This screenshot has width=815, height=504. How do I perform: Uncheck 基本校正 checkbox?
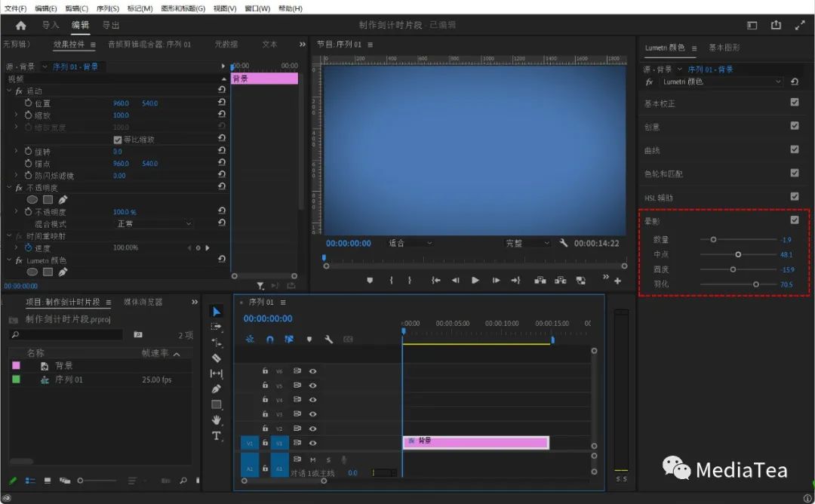pyautogui.click(x=794, y=102)
